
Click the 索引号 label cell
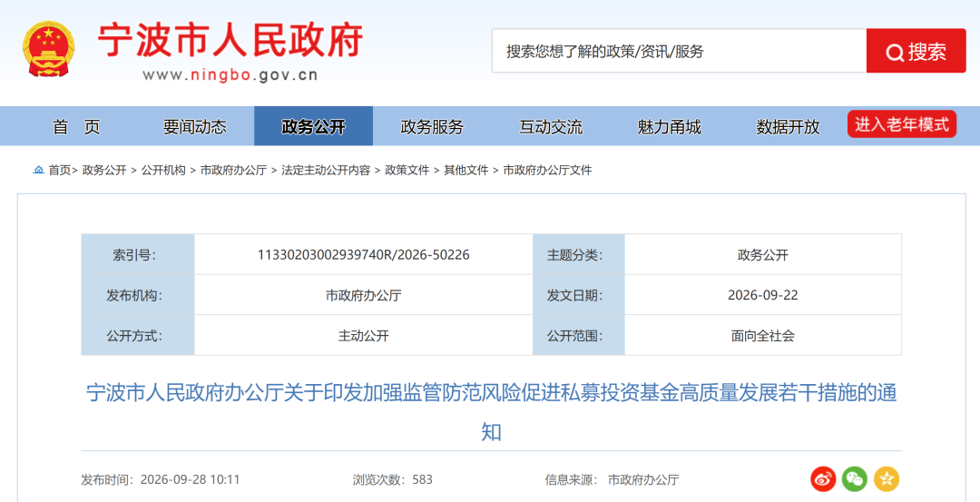(138, 255)
